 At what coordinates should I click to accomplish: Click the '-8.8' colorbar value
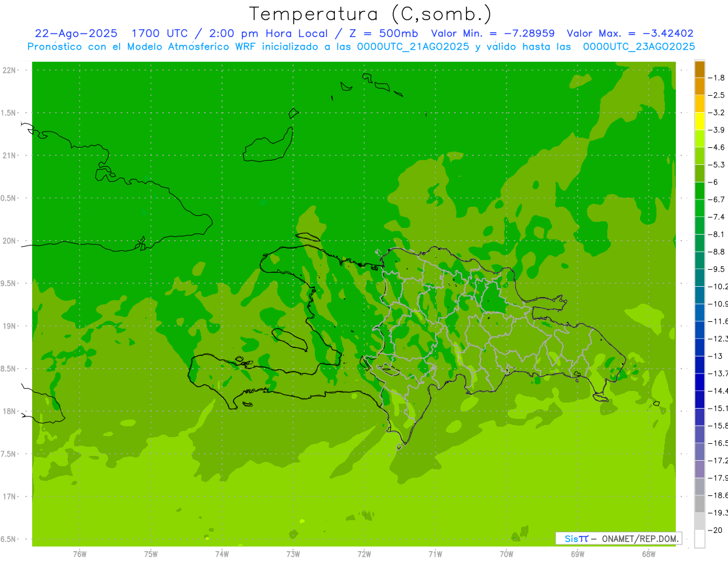[x=717, y=252]
